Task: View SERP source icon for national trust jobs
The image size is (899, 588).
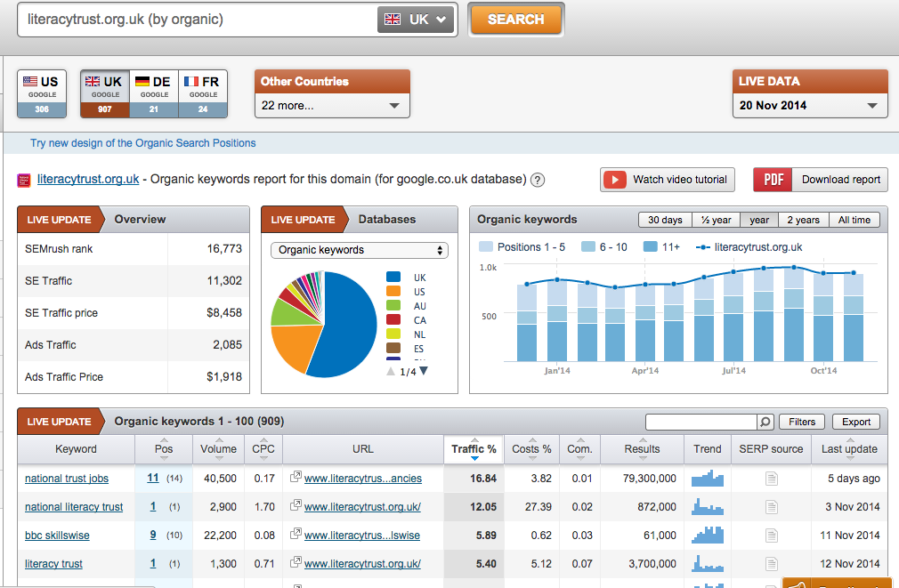Action: (x=771, y=479)
